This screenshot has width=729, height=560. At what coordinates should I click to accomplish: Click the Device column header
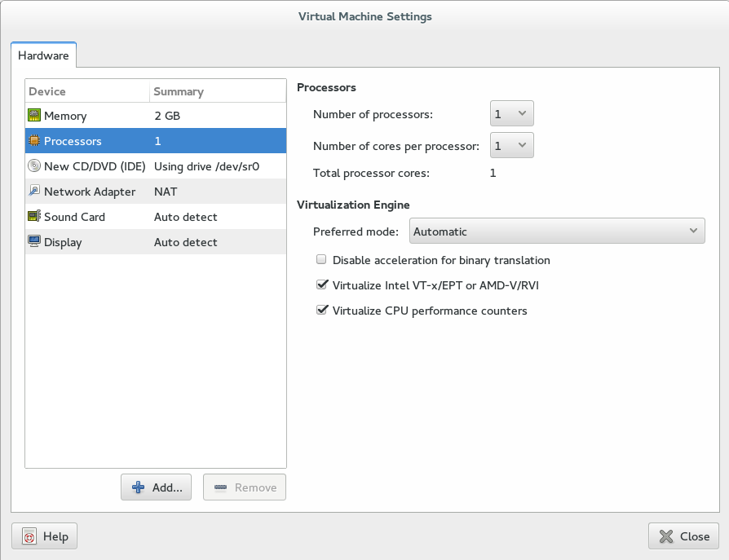(x=87, y=91)
